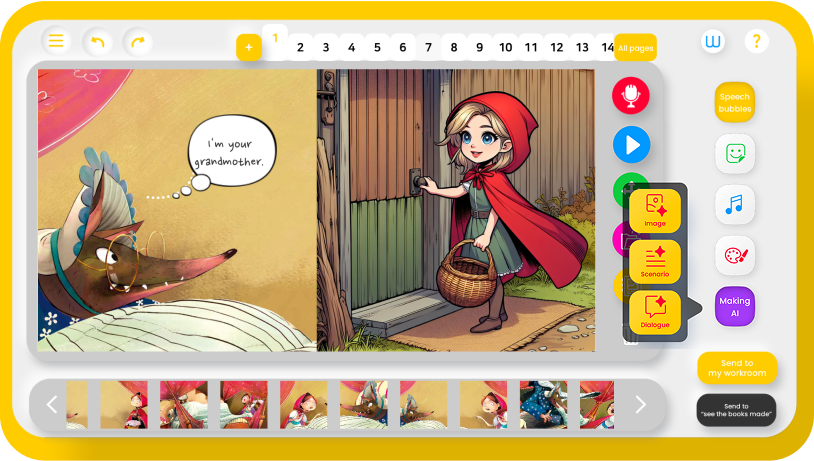Select AI Scenario option

(655, 261)
